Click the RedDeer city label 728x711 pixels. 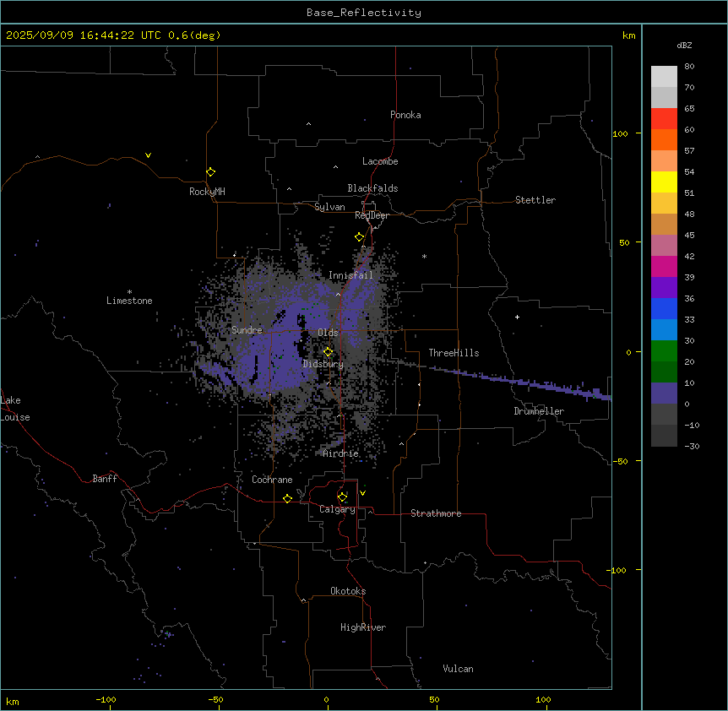click(372, 215)
